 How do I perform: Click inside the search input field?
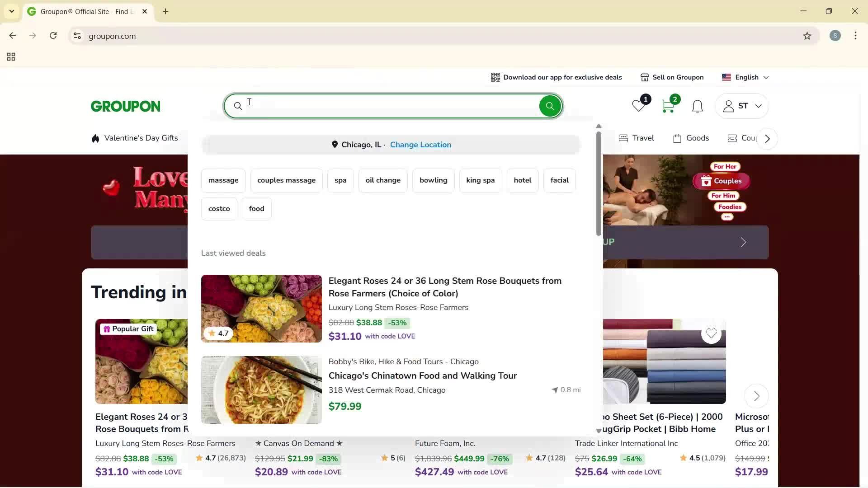(362, 106)
